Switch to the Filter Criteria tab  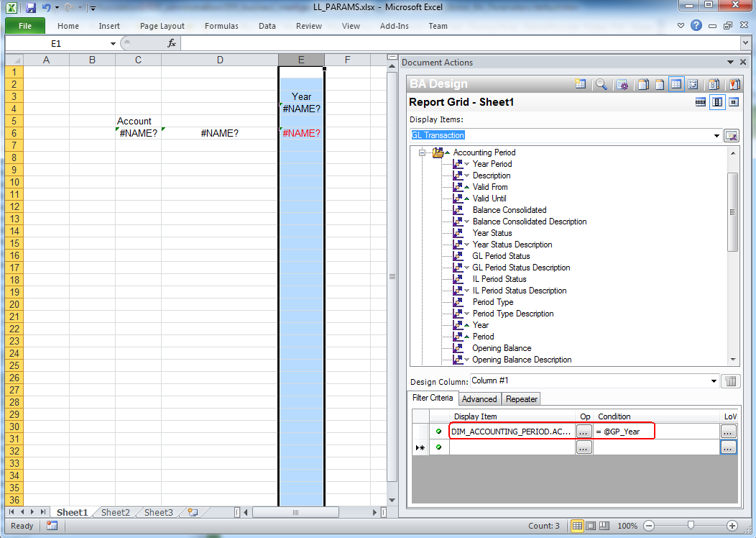tap(433, 398)
